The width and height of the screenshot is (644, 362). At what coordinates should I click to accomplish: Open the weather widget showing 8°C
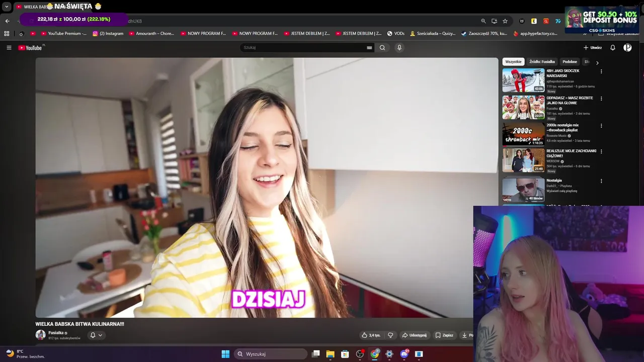25,354
